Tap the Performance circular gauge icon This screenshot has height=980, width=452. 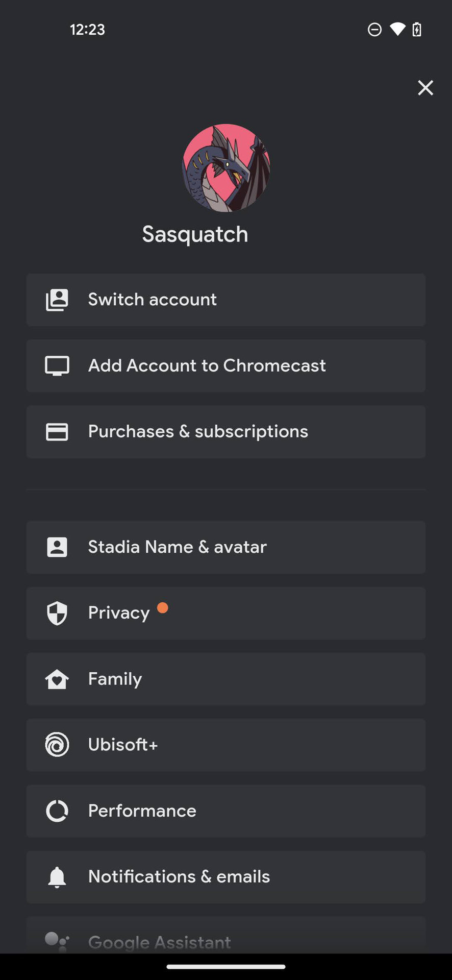click(57, 811)
